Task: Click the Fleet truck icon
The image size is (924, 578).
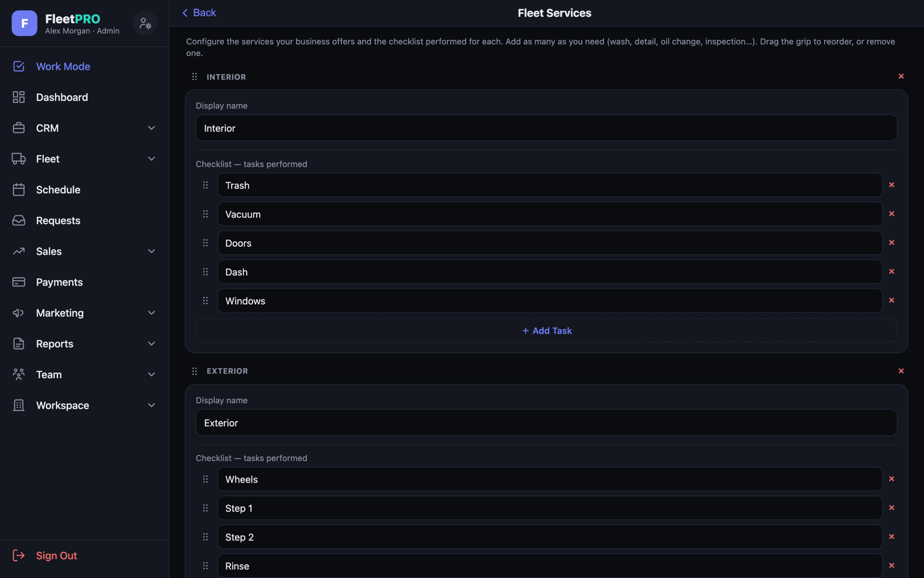Action: 18,159
